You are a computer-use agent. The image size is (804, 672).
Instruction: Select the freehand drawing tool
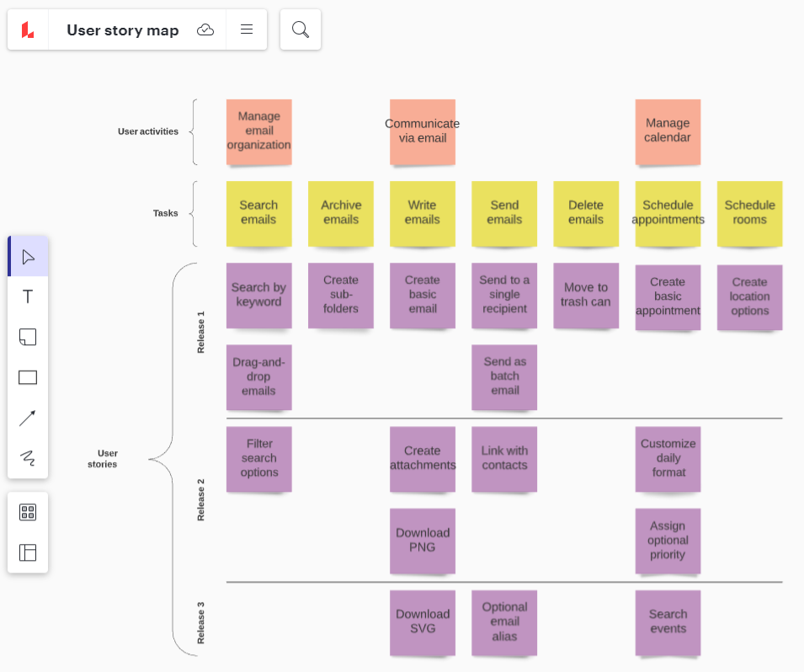pyautogui.click(x=28, y=458)
